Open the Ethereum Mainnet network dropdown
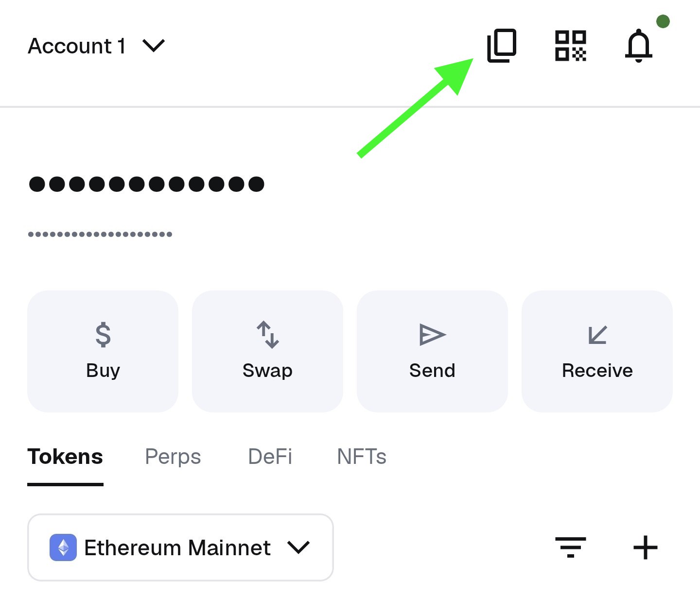This screenshot has width=700, height=597. (x=180, y=547)
